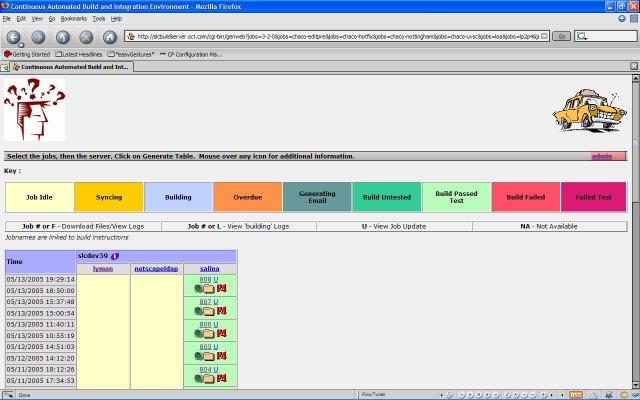Screen dimensions: 640x400
Task: Click the browser Back button
Action: coord(14,36)
